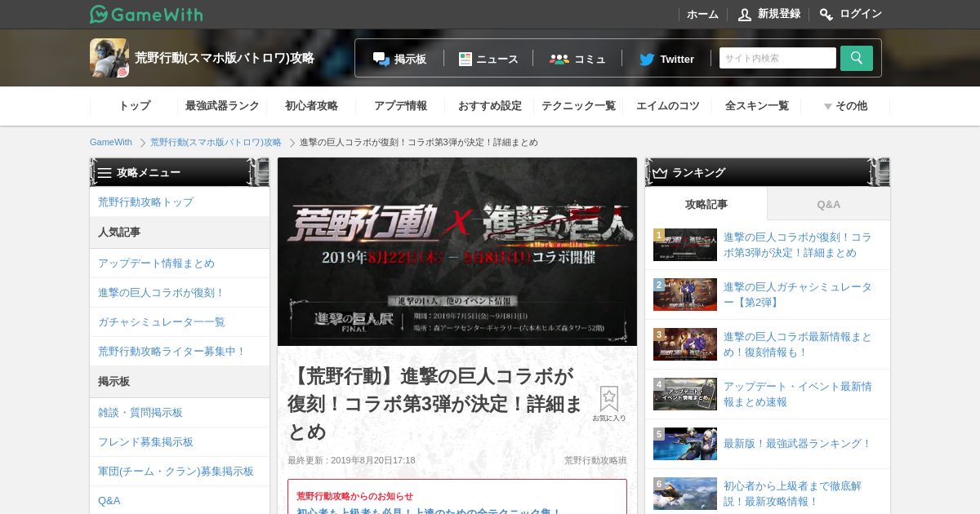
Task: Switch to the Q&A ranking tab
Action: tap(829, 204)
